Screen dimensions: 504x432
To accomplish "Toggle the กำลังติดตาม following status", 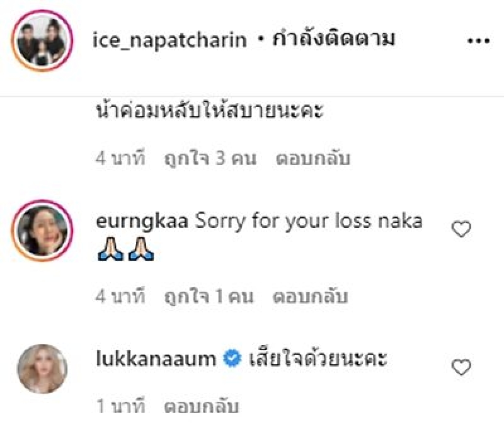I will coord(334,39).
